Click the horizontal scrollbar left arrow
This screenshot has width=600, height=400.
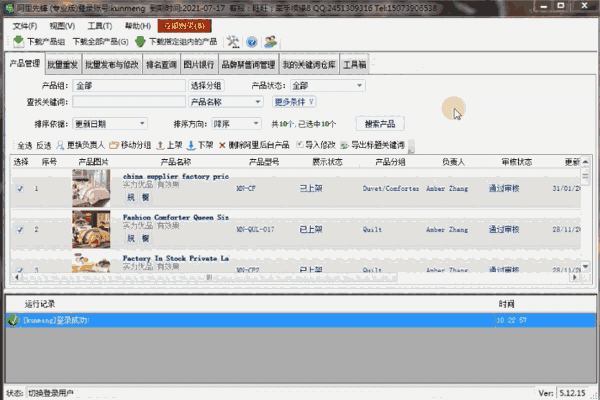click(16, 277)
